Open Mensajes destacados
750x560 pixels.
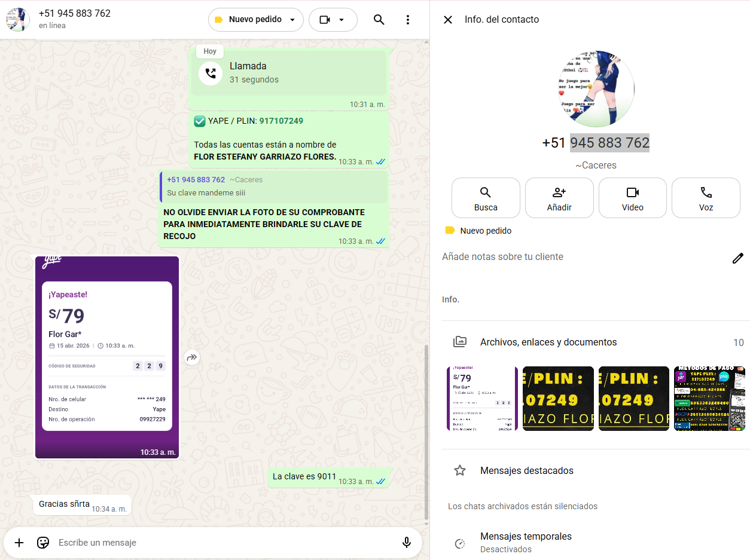[526, 471]
